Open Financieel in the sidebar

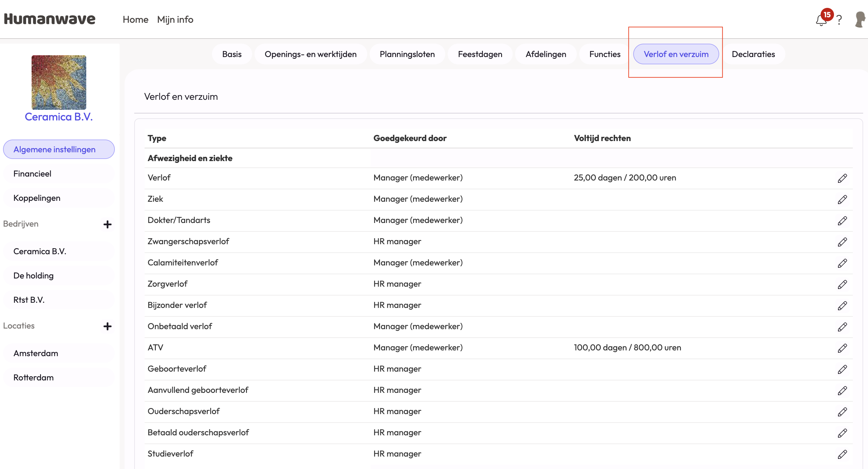pos(32,174)
